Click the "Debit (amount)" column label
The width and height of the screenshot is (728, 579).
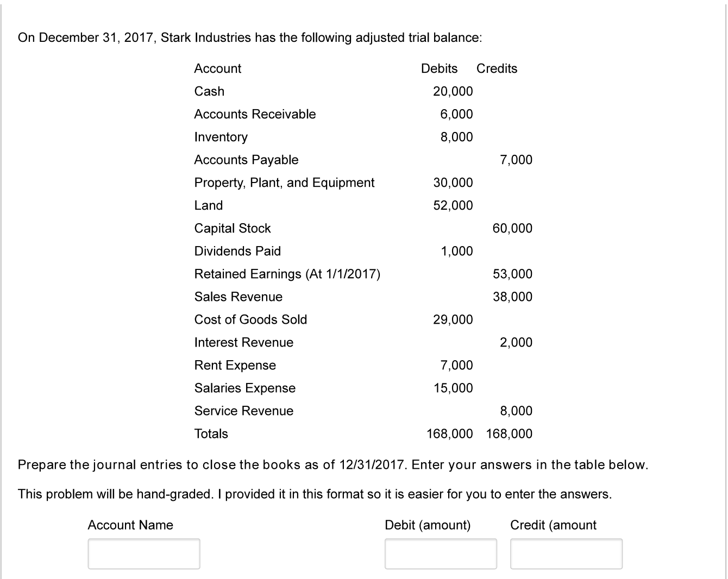pyautogui.click(x=428, y=525)
